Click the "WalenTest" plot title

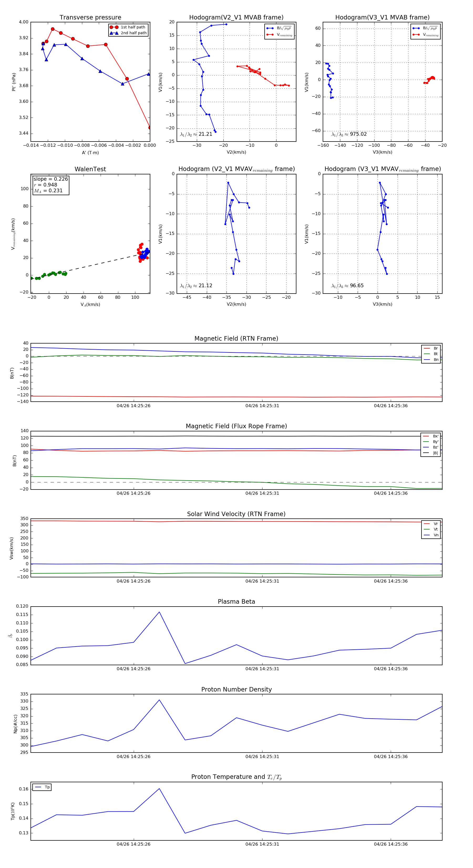click(x=90, y=169)
